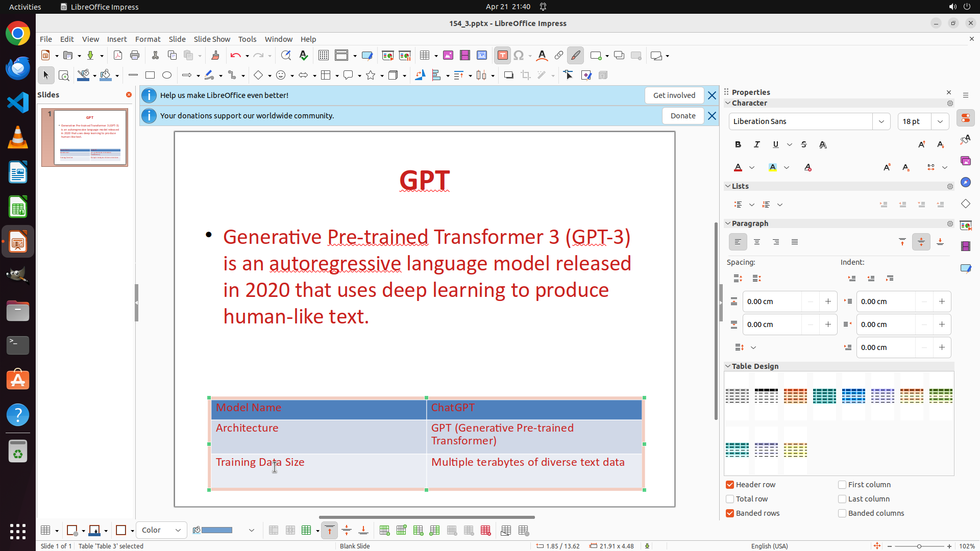
Task: Open the Slide Show menu
Action: coord(212,39)
